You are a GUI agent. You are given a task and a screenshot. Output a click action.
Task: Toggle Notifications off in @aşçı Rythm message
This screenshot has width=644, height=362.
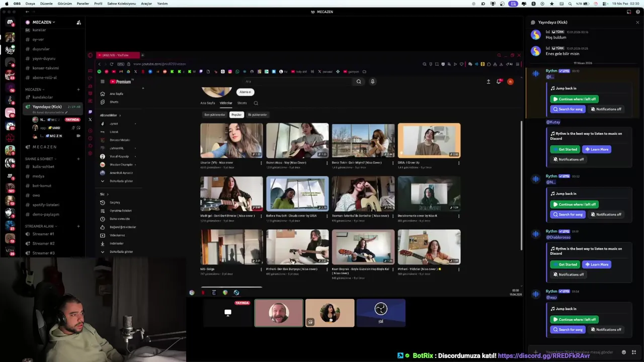(606, 330)
